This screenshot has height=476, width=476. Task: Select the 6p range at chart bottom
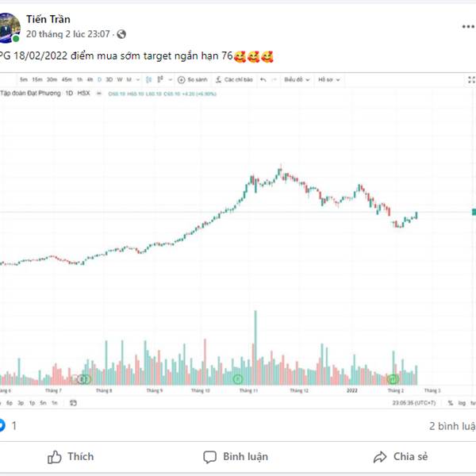pos(10,403)
